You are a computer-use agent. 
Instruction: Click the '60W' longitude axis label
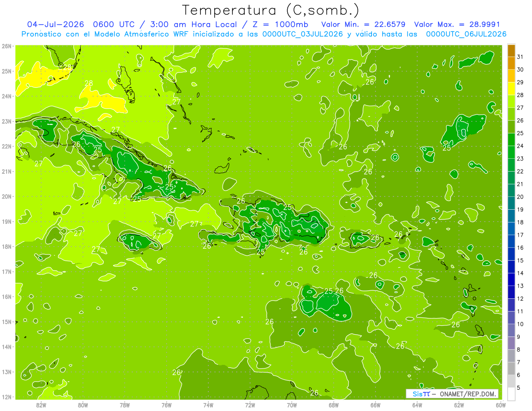tap(501, 405)
